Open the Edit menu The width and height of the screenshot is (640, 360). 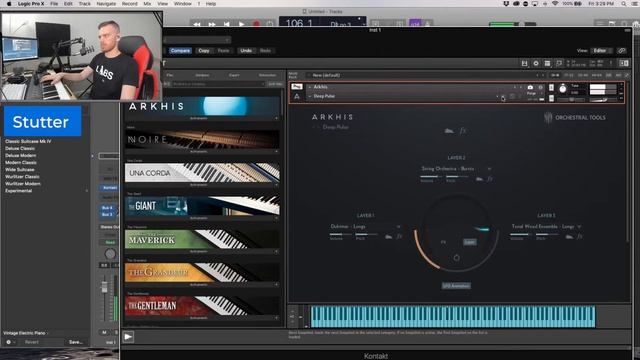(68, 4)
